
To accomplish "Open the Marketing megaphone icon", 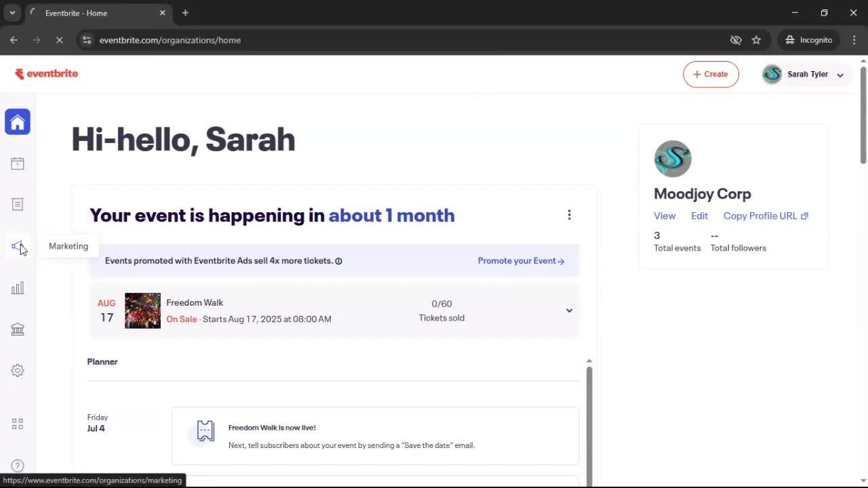I will pyautogui.click(x=18, y=246).
